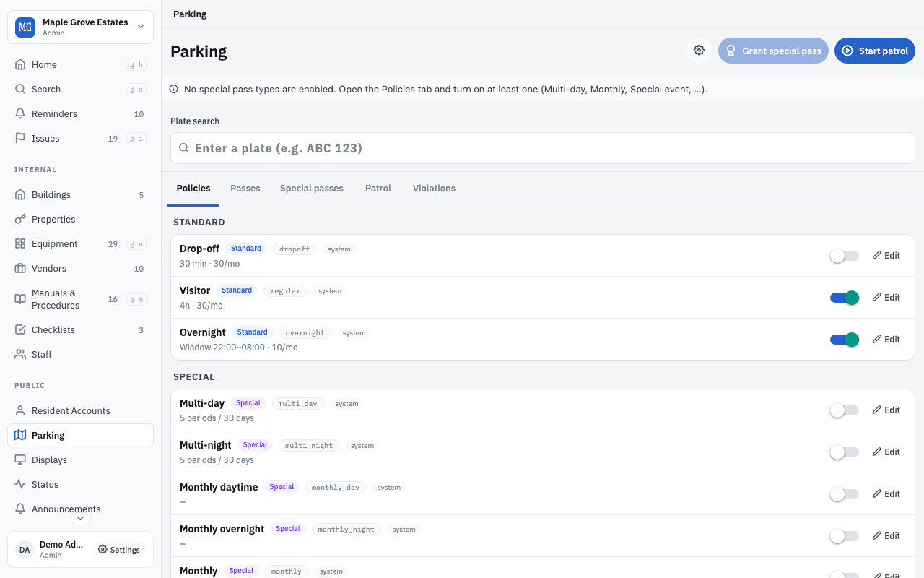
Task: Click the Vendors briefcase icon
Action: click(x=20, y=268)
